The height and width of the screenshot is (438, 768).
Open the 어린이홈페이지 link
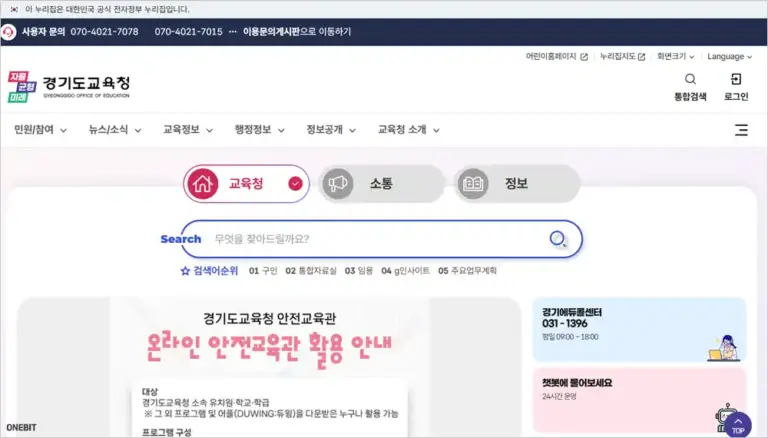556,57
